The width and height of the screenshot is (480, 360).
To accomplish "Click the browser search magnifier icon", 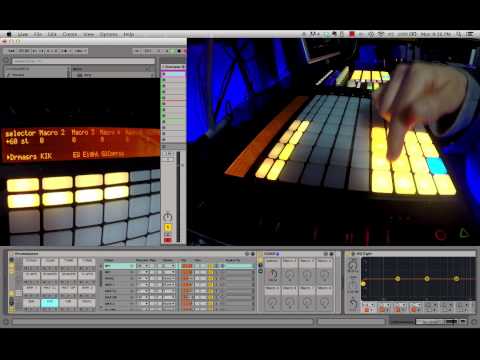I will (6, 61).
